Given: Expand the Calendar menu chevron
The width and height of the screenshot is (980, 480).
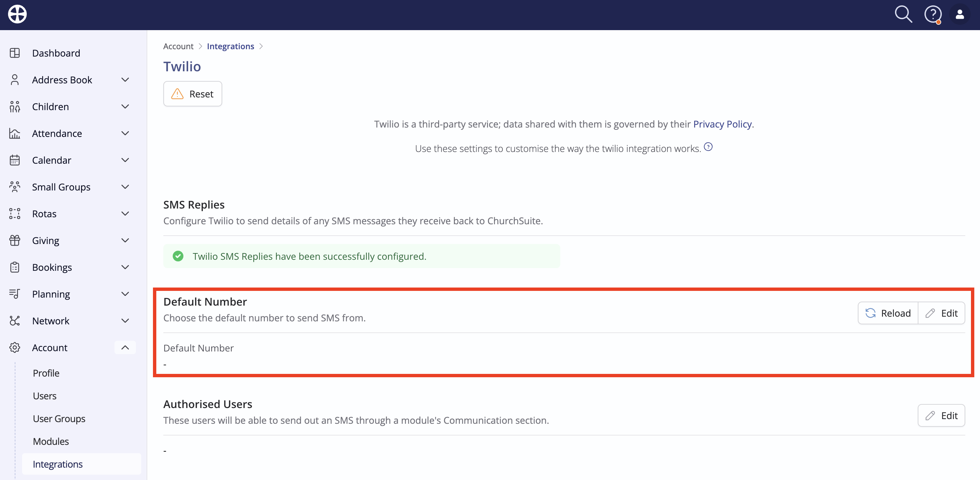Looking at the screenshot, I should coord(125,160).
